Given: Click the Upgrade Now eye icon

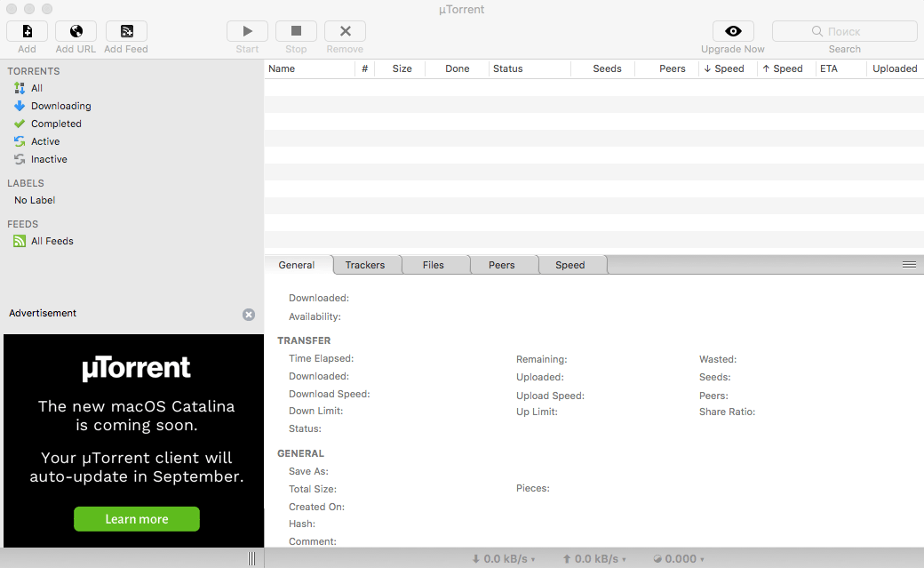Looking at the screenshot, I should coord(733,31).
